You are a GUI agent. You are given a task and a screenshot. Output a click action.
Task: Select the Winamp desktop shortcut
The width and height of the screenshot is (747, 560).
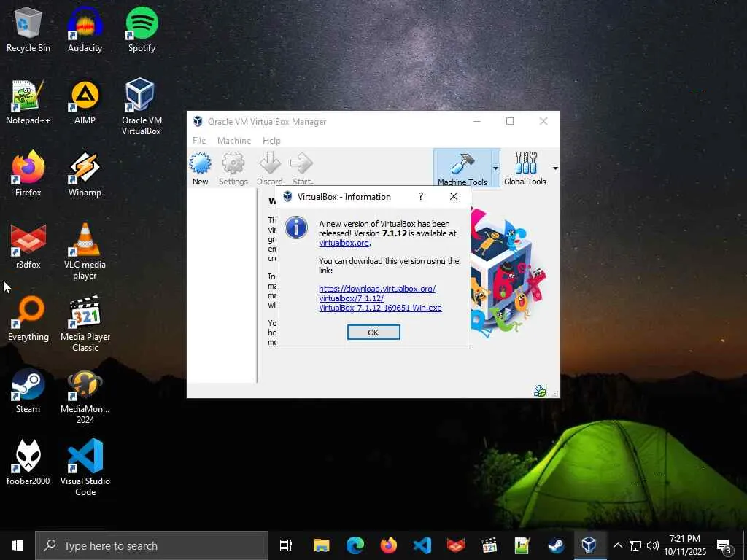coord(85,174)
